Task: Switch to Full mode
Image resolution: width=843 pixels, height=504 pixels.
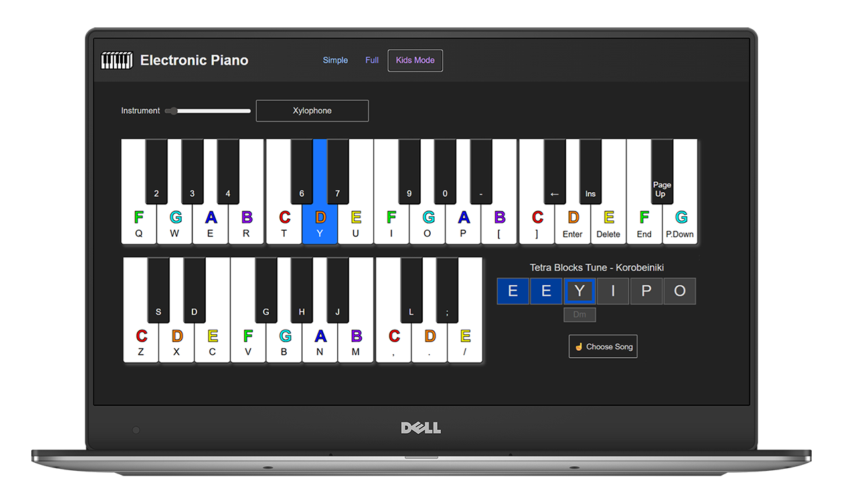Action: (372, 60)
